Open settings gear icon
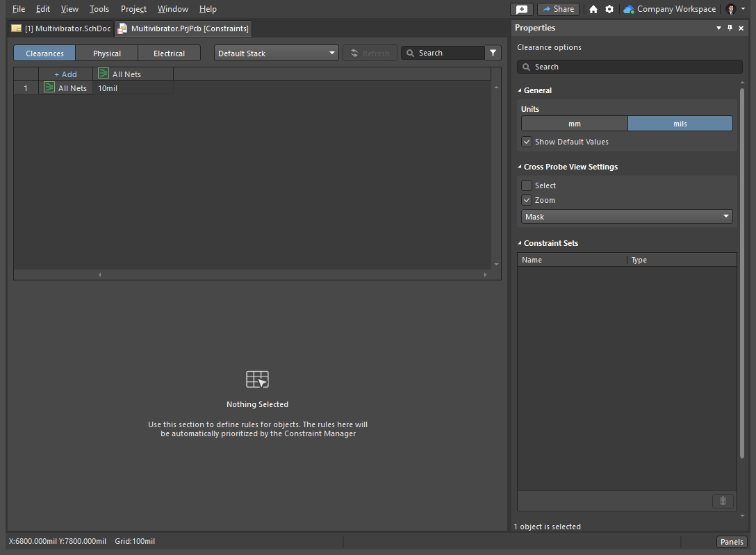The width and height of the screenshot is (756, 555). (609, 9)
